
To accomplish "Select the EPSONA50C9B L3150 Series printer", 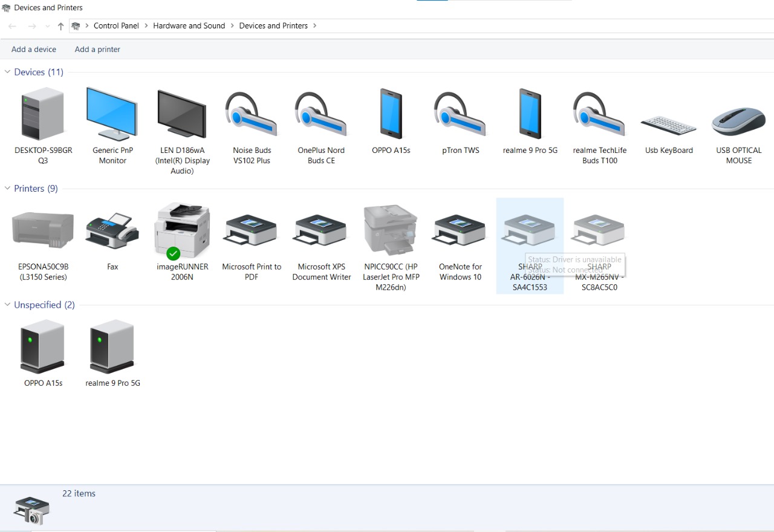I will coord(43,231).
